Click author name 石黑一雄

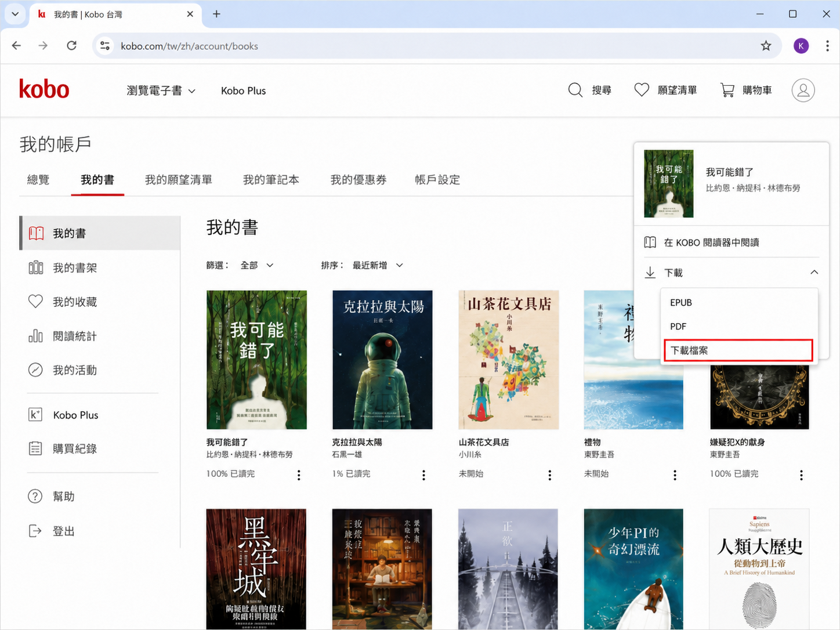click(347, 455)
